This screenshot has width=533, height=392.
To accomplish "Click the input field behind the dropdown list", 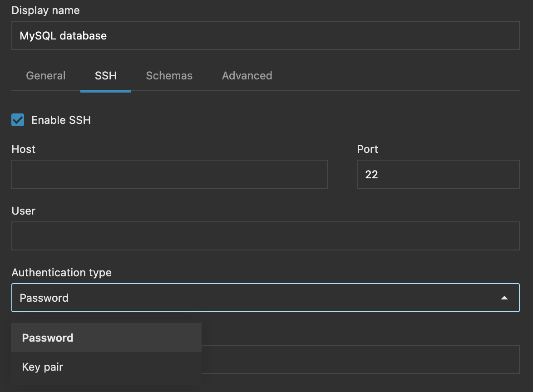I will (360, 359).
